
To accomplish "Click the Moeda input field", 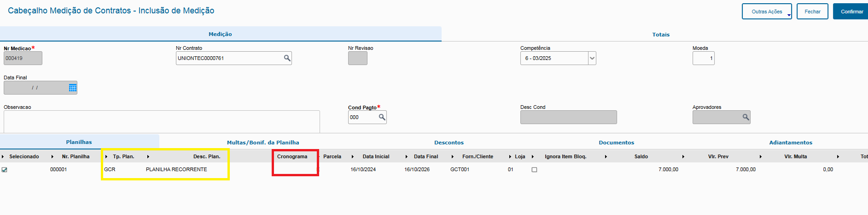I will coord(703,58).
